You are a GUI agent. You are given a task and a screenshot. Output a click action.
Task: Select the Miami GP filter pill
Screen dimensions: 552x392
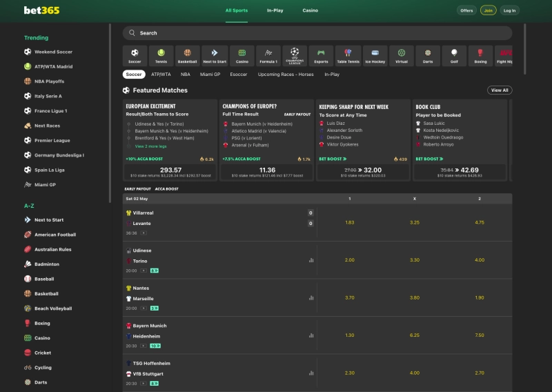210,75
